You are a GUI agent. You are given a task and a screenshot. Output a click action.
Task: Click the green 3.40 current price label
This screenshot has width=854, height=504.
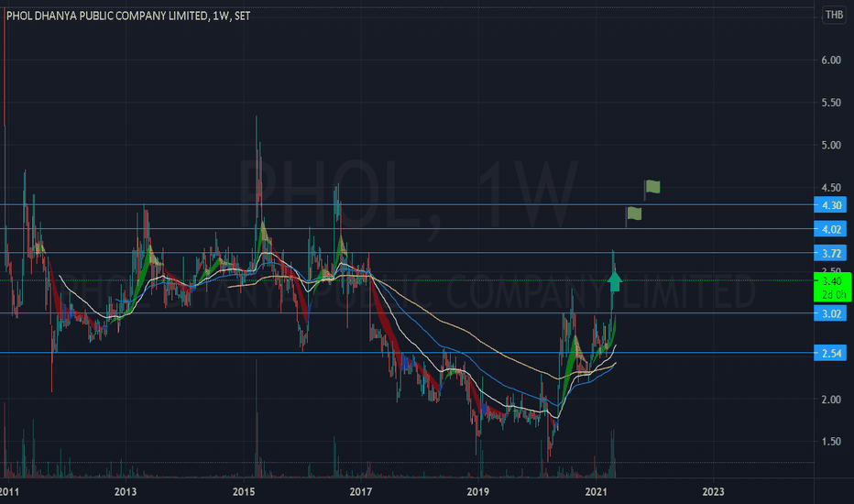pyautogui.click(x=832, y=287)
